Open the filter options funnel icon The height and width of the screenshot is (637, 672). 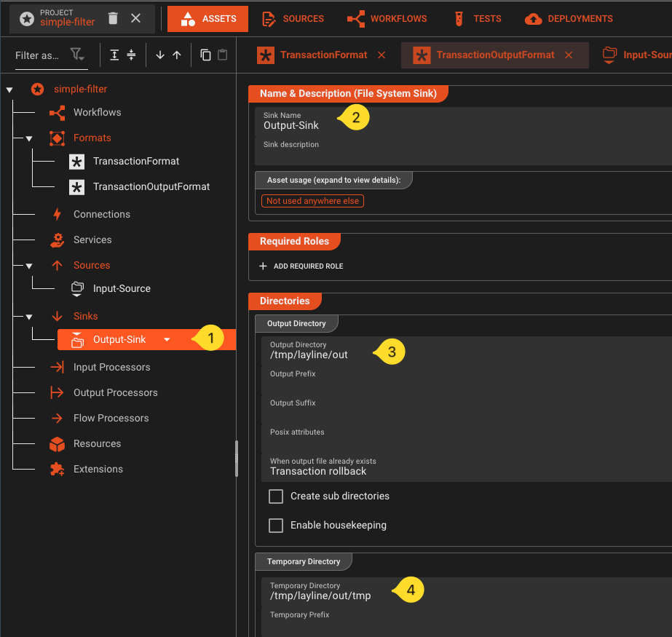(76, 55)
